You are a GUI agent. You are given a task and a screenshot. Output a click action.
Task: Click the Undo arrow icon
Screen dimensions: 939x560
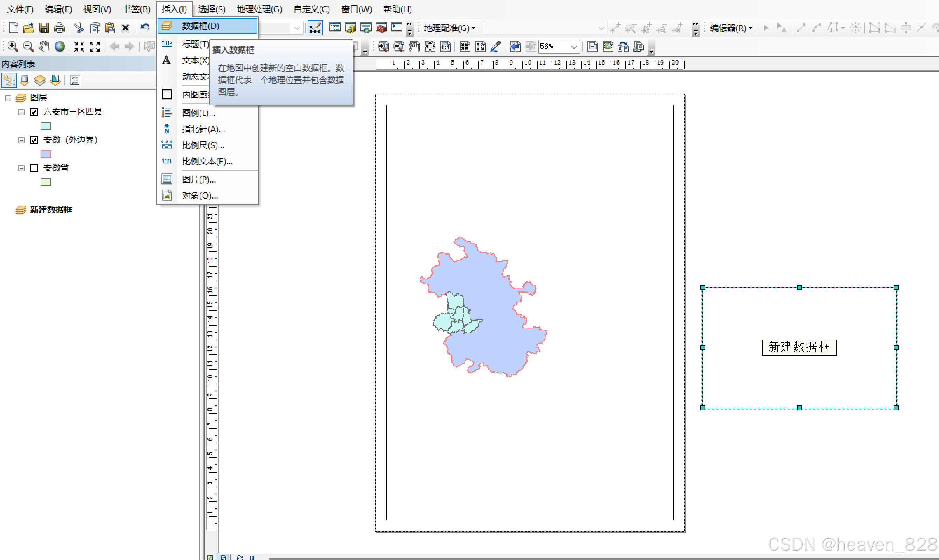[x=145, y=28]
